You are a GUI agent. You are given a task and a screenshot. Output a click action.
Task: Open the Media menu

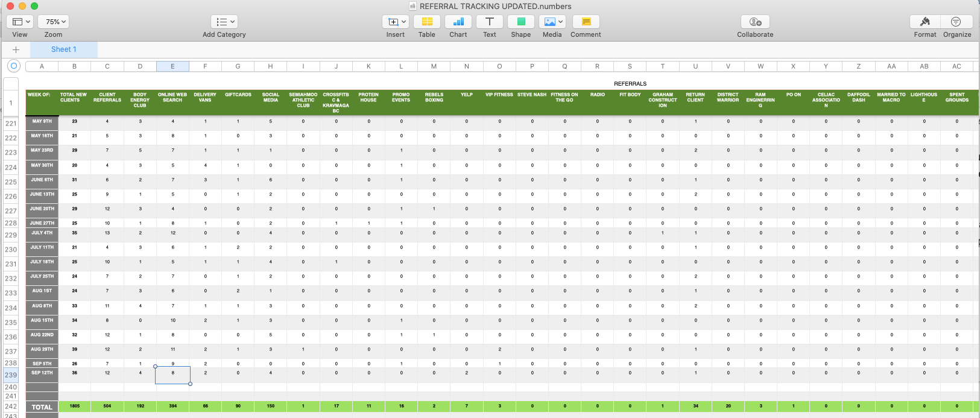click(552, 22)
